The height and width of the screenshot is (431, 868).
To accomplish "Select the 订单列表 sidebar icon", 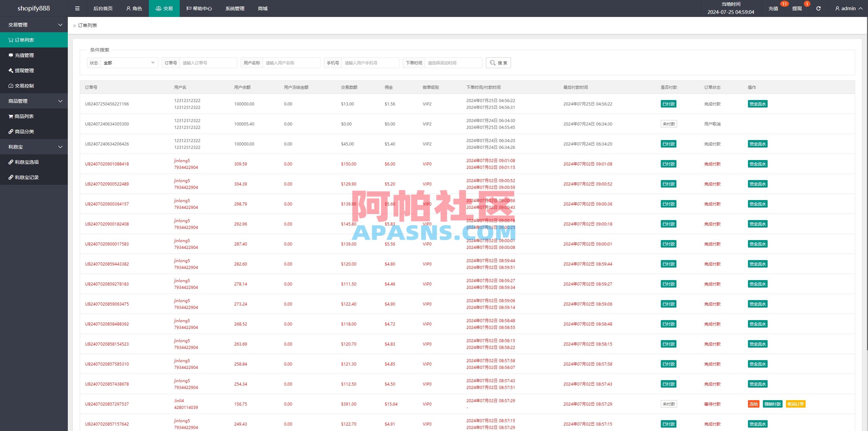I will (x=10, y=40).
